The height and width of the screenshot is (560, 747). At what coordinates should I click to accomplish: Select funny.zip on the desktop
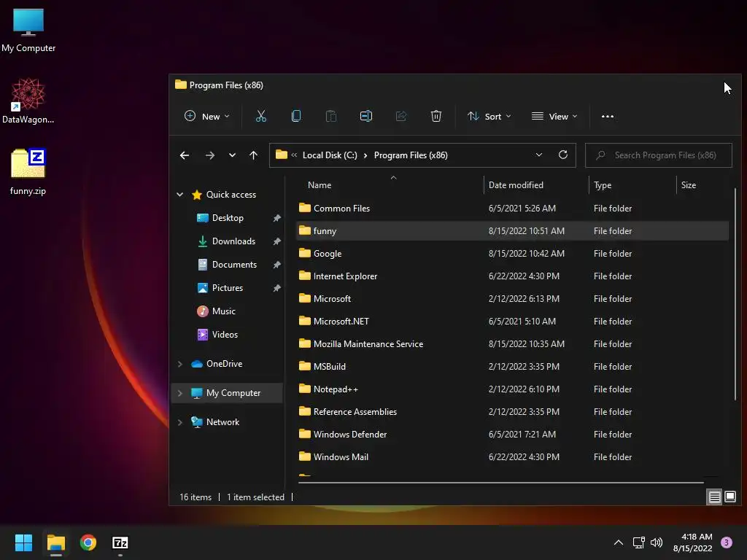pyautogui.click(x=28, y=172)
